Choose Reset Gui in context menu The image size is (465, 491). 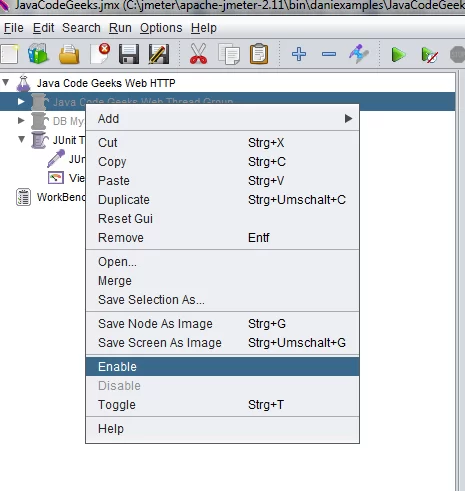222,219
